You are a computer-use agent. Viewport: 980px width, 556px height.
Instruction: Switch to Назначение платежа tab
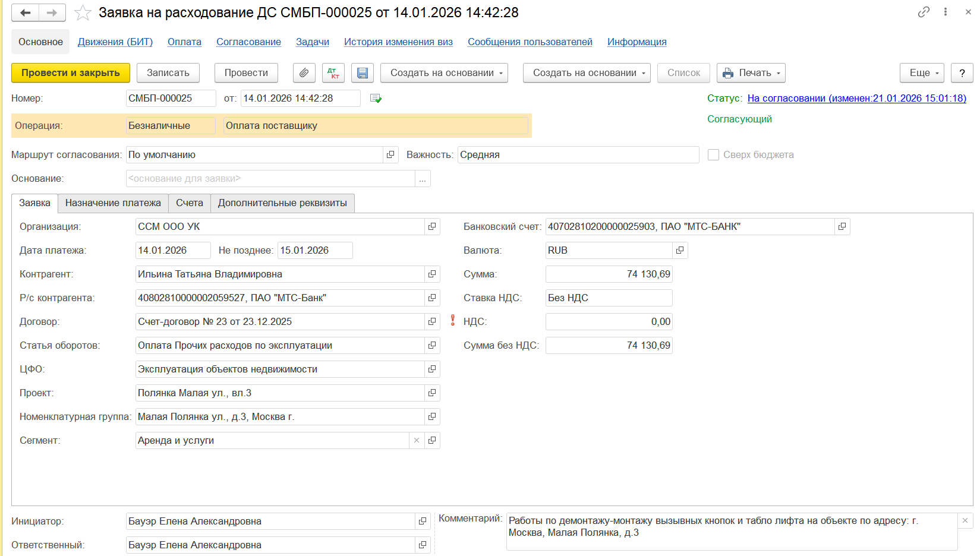click(113, 203)
